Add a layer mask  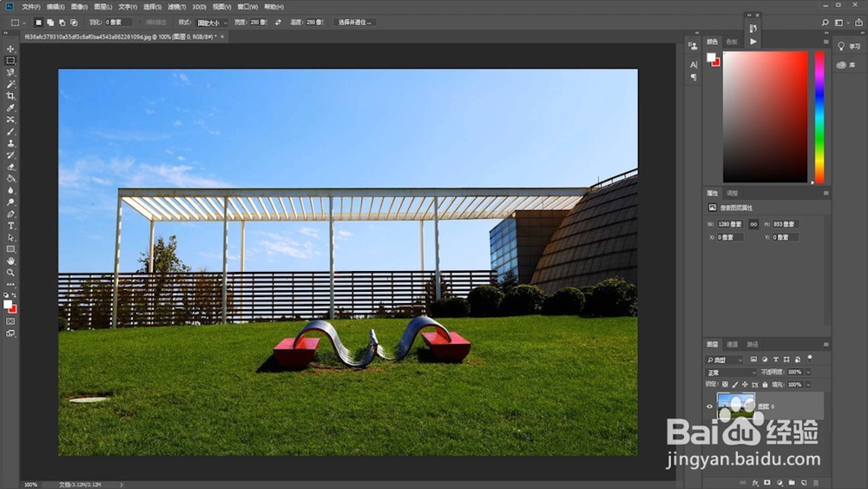767,483
